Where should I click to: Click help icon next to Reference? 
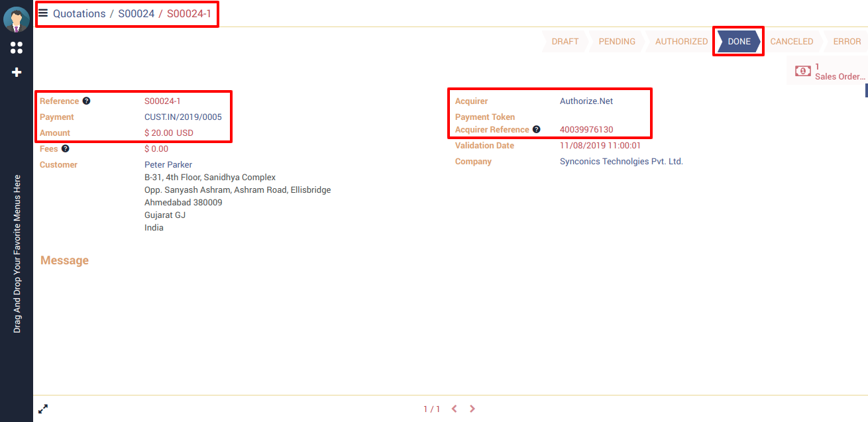[86, 101]
